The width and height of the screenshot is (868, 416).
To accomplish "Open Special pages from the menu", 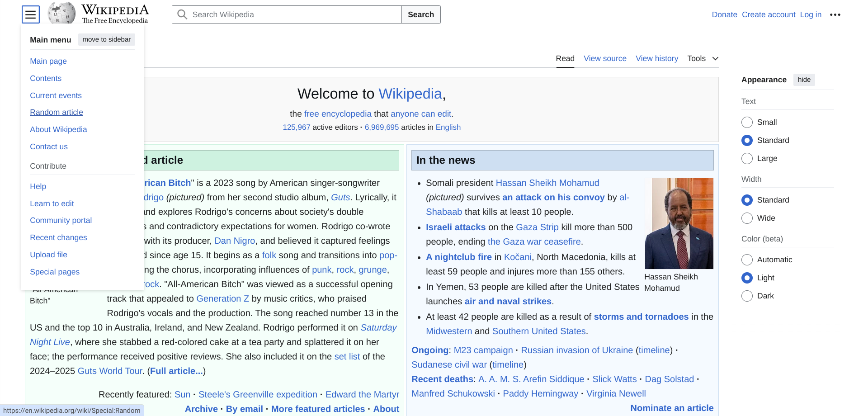I will tap(54, 272).
